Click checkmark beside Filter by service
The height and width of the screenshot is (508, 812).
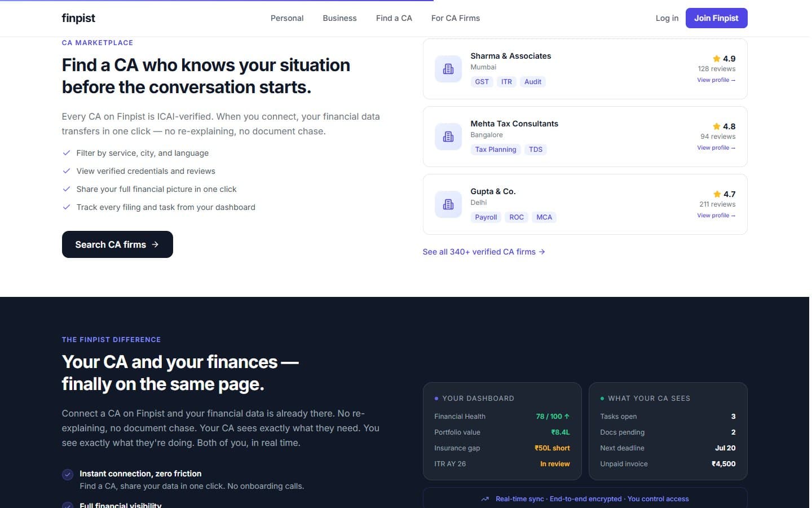pos(67,153)
